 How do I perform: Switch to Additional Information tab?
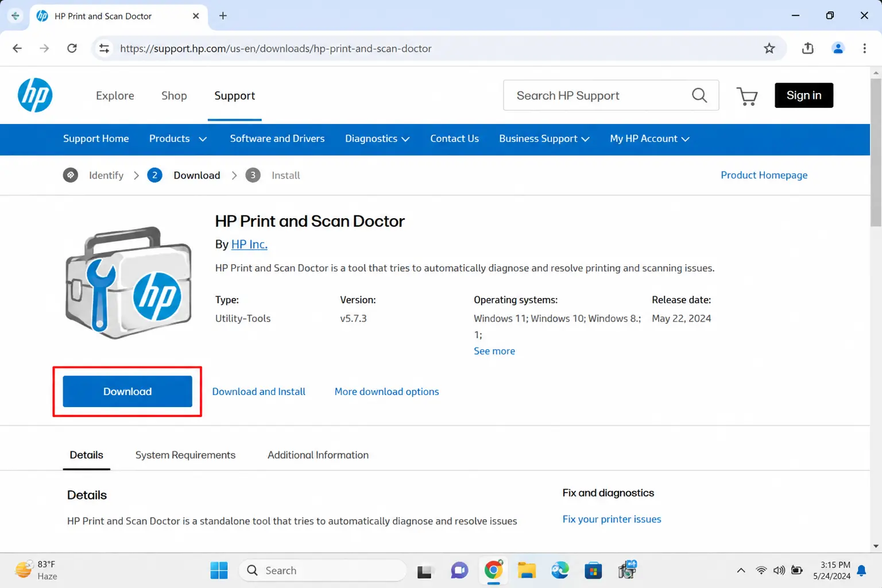click(x=318, y=455)
